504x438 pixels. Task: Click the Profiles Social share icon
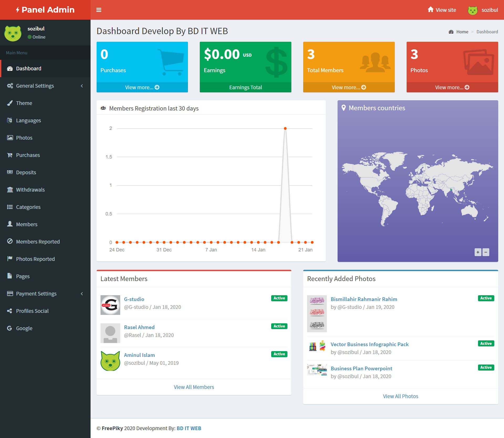click(10, 311)
